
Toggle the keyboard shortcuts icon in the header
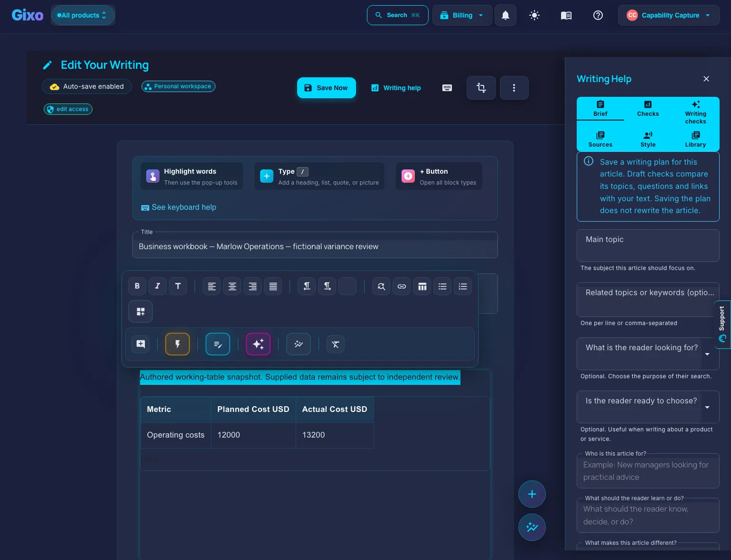tap(447, 88)
